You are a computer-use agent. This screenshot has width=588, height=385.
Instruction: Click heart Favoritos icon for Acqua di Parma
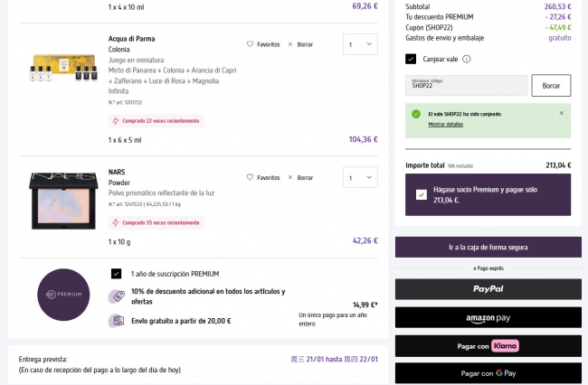250,43
